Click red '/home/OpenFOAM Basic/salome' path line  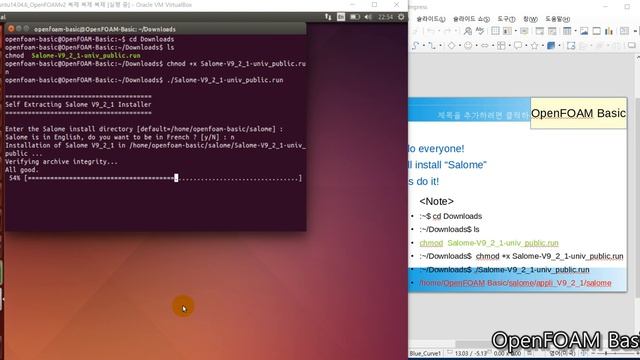(515, 283)
